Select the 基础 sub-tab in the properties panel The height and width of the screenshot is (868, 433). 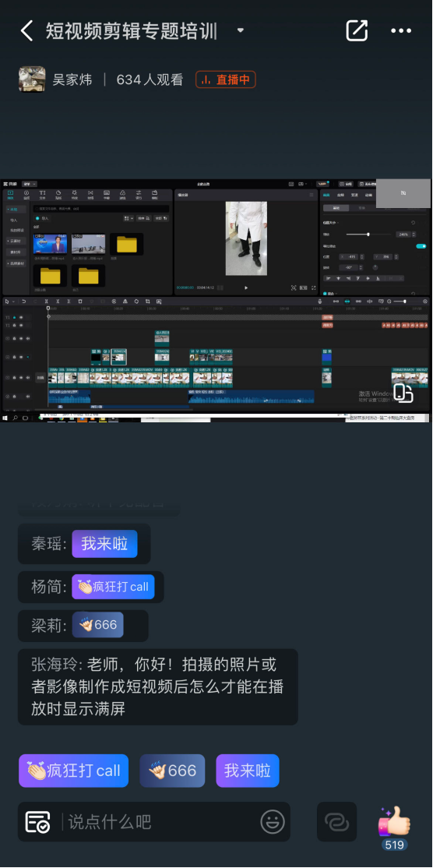coord(336,208)
